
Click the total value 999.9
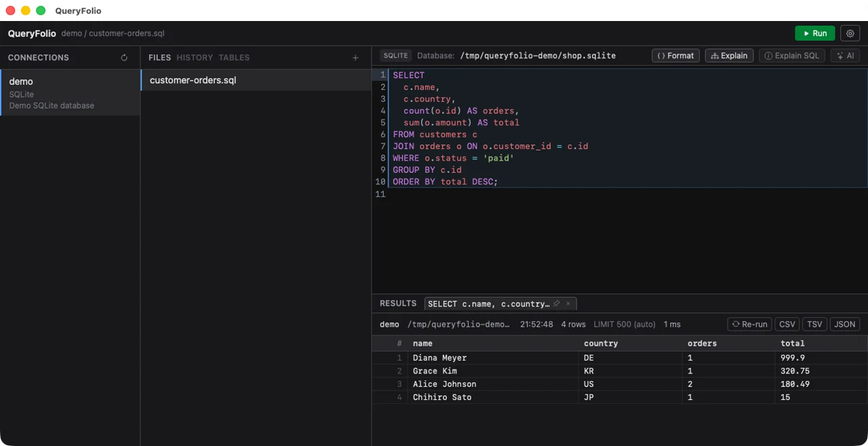pos(793,358)
